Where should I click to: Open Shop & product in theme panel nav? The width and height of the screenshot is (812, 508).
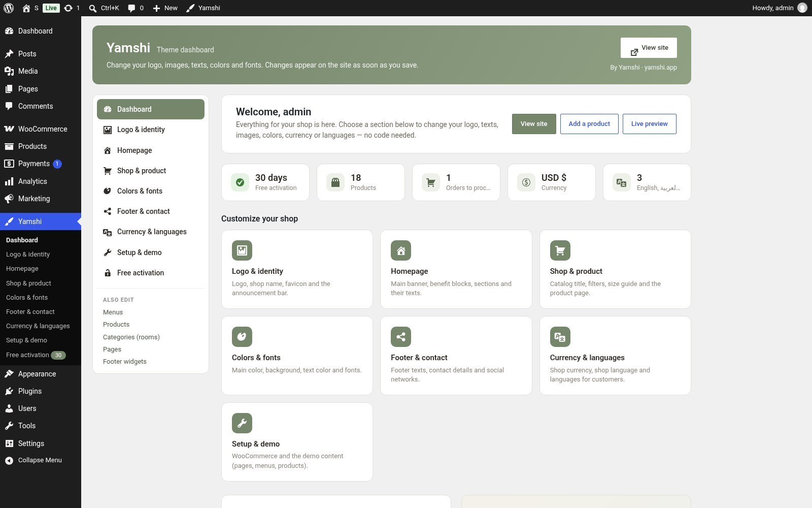pyautogui.click(x=151, y=171)
